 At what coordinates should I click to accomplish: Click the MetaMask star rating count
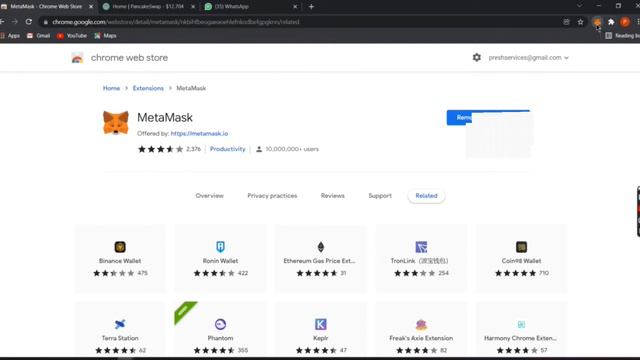[193, 149]
